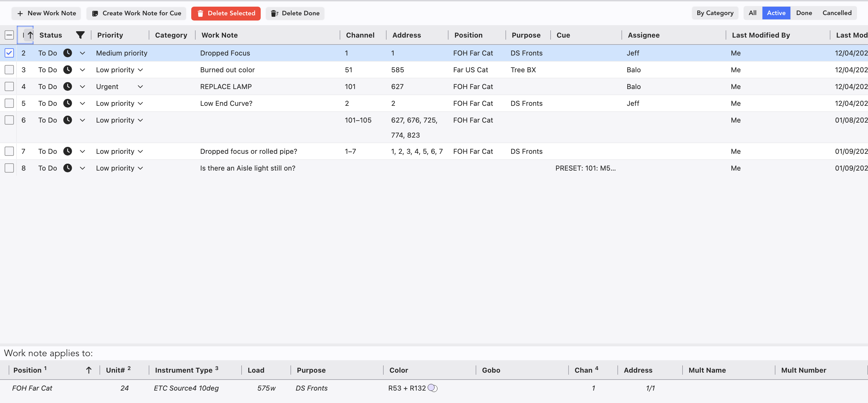Show All work notes filter

click(x=752, y=13)
